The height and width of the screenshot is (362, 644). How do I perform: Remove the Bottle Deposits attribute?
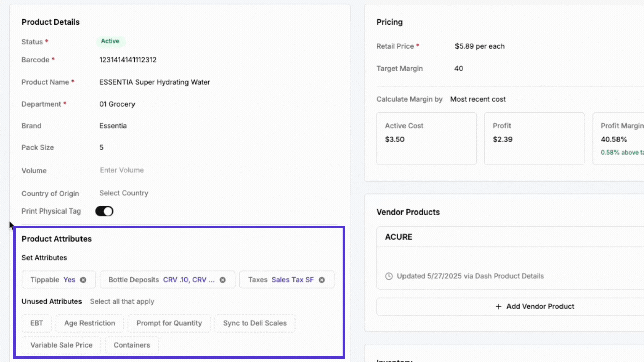(x=223, y=280)
